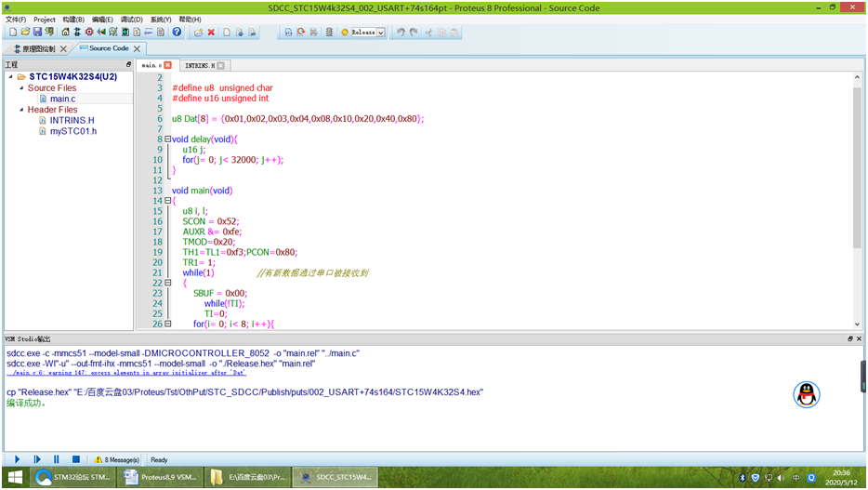Switch to the INTRINS.H editor tab

point(199,66)
